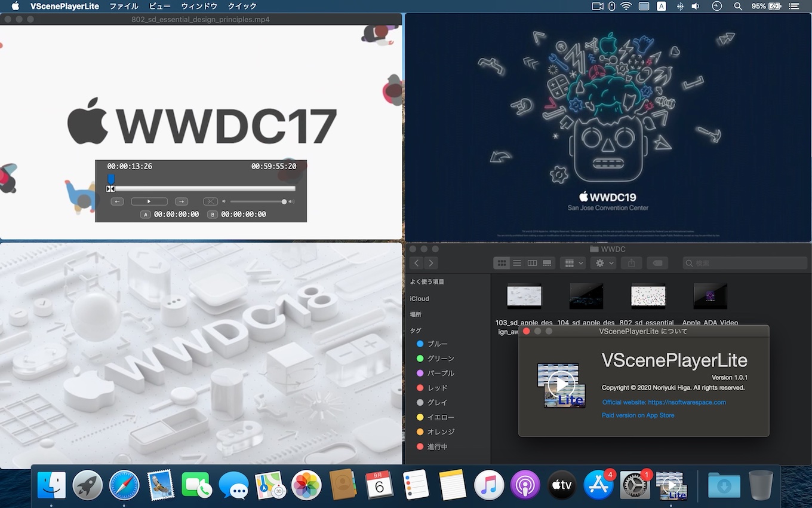Screen dimensions: 812x508
Task: Click the max volume speaker icon in the player
Action: click(x=291, y=201)
